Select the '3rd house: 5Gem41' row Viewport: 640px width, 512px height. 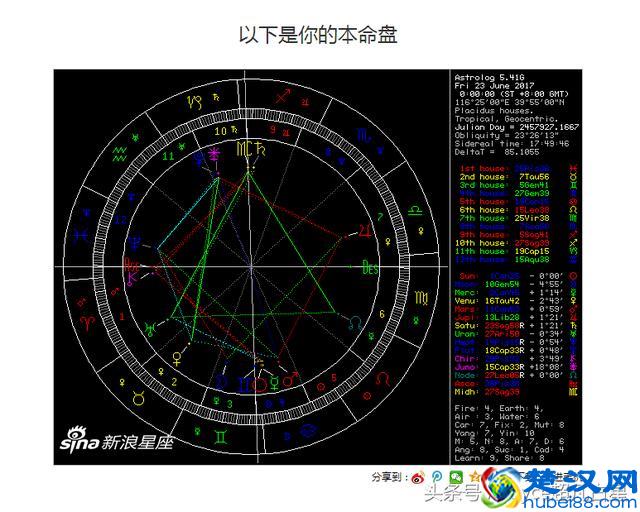[x=517, y=185]
